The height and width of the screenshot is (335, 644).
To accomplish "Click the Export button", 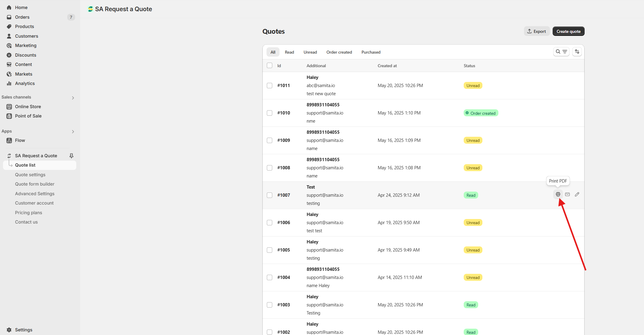I will pos(537,31).
